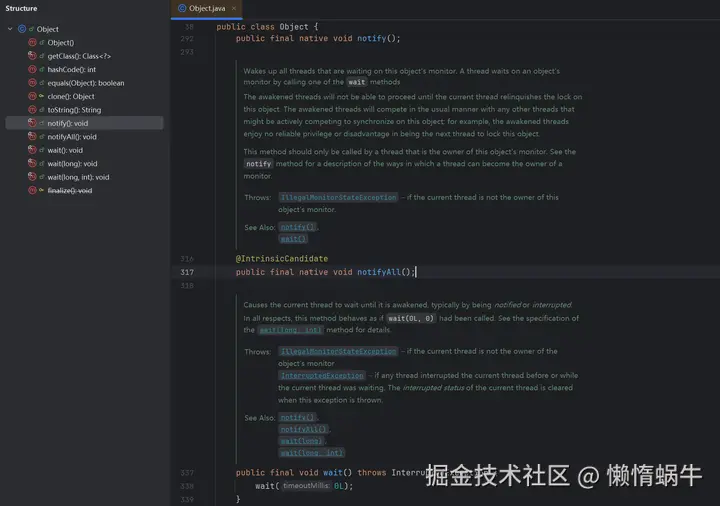This screenshot has width=720, height=506.
Task: Select toString(): String method
Action: 84,110
